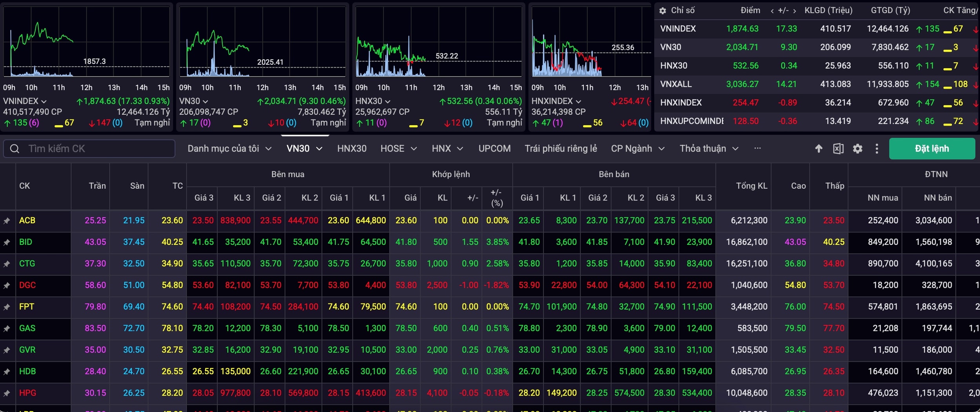Open the HNXINDEX intraday chart
The height and width of the screenshot is (412, 980).
[591, 42]
